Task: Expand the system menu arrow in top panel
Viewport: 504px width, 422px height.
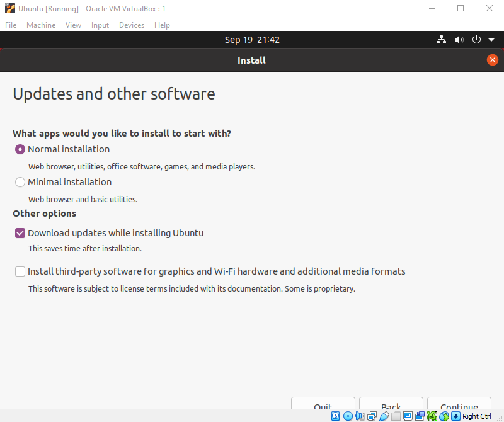Action: pos(491,39)
